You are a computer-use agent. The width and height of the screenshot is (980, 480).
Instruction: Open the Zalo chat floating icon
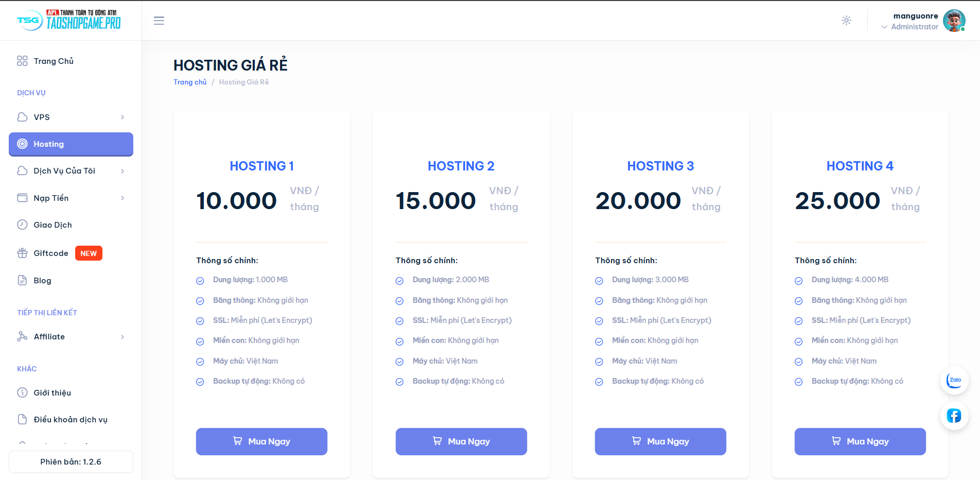point(954,381)
